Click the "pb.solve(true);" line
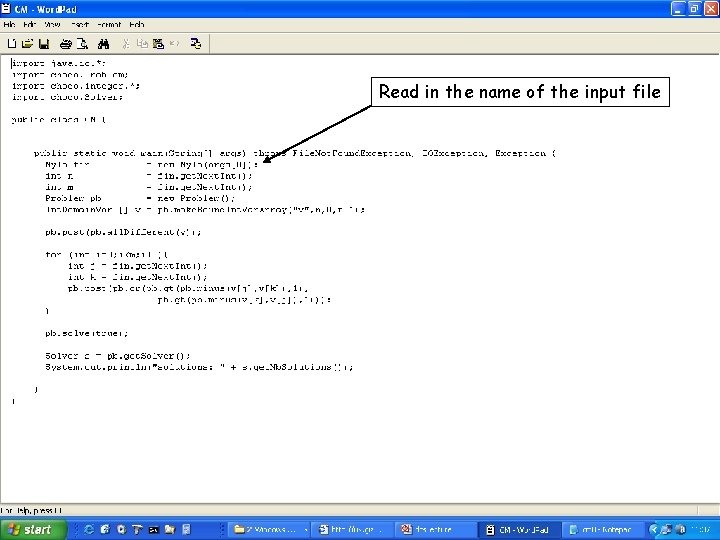This screenshot has width=720, height=540. 86,333
